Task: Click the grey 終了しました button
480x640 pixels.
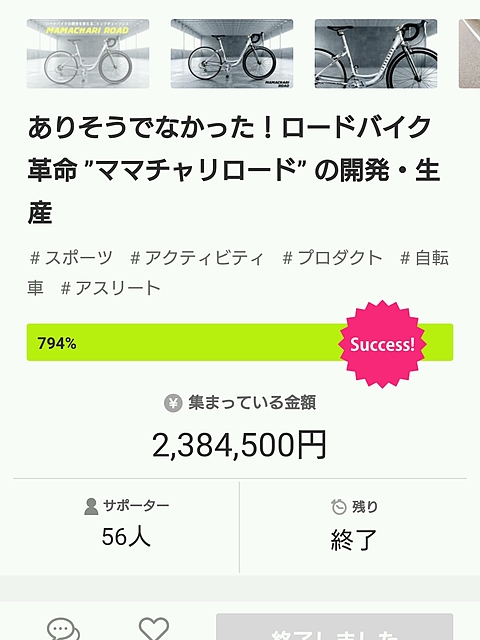Action: pyautogui.click(x=334, y=627)
